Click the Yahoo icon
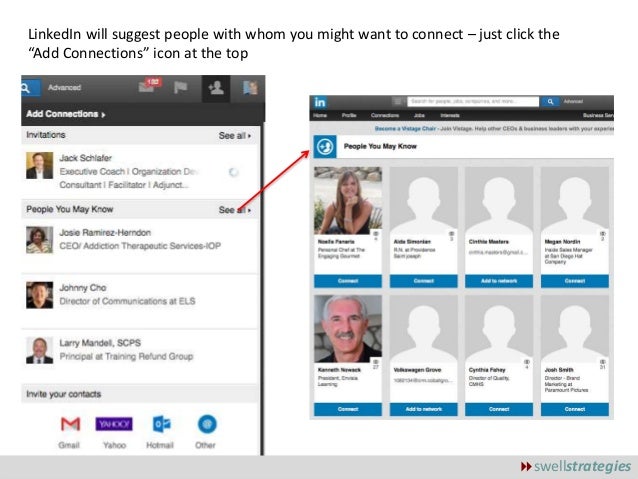 [x=114, y=424]
